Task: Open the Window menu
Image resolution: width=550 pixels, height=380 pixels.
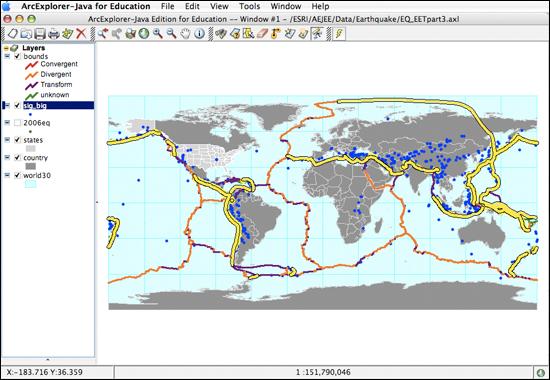Action: 286,6
